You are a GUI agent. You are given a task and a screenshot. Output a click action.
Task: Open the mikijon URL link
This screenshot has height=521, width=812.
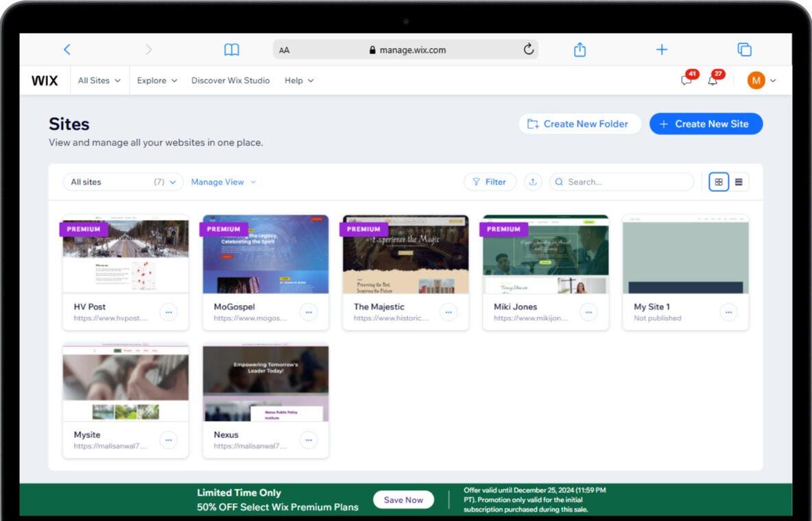(x=531, y=318)
